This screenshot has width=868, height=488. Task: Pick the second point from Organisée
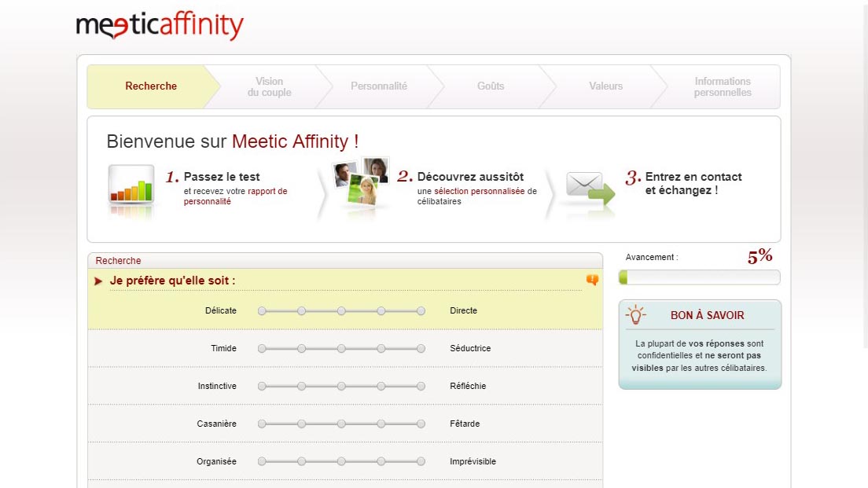pyautogui.click(x=302, y=461)
